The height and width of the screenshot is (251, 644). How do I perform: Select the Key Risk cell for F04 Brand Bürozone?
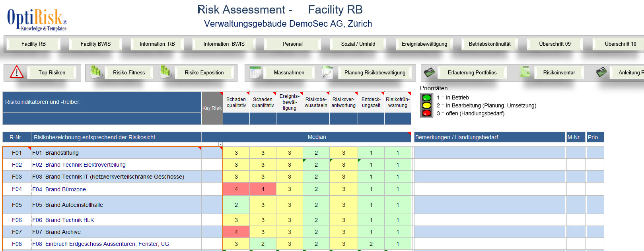pyautogui.click(x=212, y=189)
